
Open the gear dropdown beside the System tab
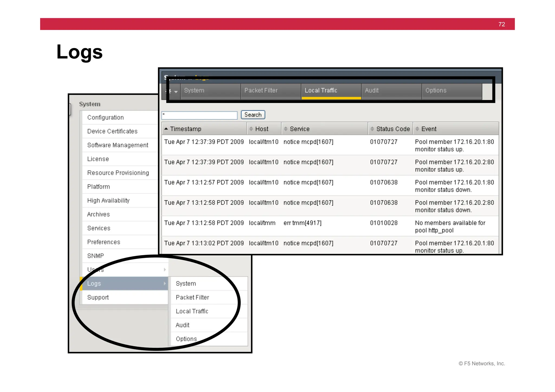pyautogui.click(x=172, y=91)
